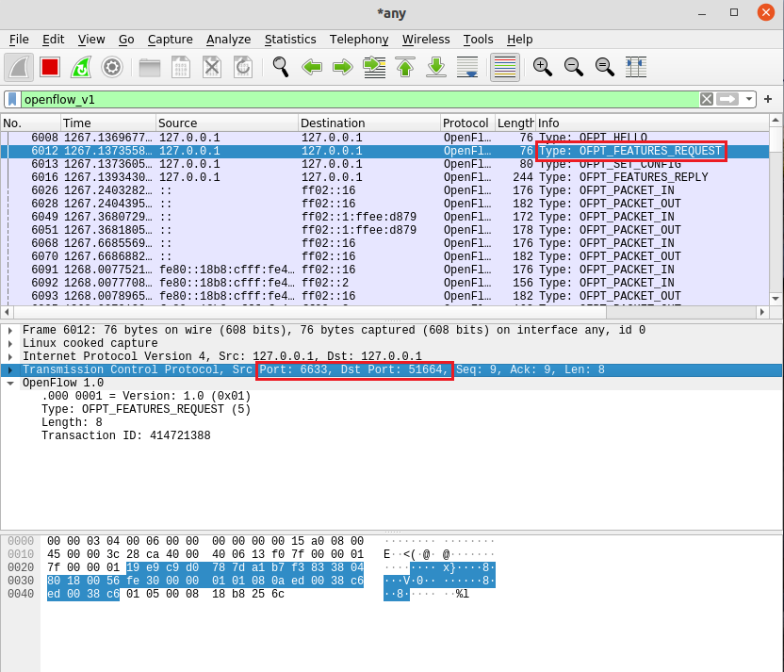Screen dimensions: 784x672
Task: Select Transaction ID: 414721388 field
Action: [125, 435]
